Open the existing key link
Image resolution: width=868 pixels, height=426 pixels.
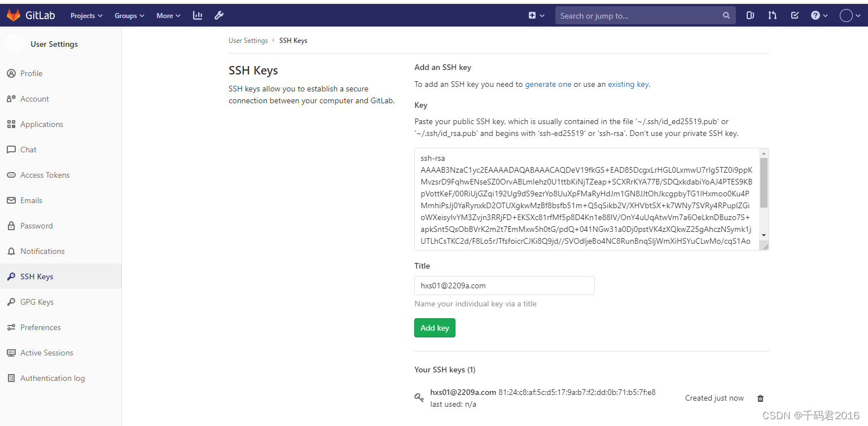pyautogui.click(x=628, y=84)
